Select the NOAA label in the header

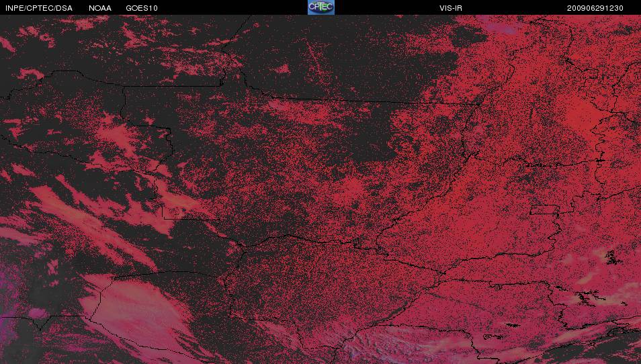point(99,8)
